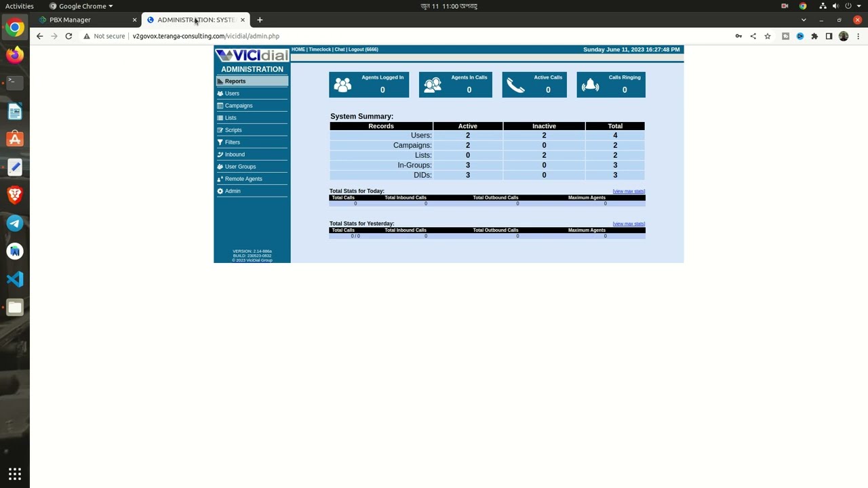Click the In-Groups row label
Image resolution: width=868 pixels, height=488 pixels.
tap(414, 165)
